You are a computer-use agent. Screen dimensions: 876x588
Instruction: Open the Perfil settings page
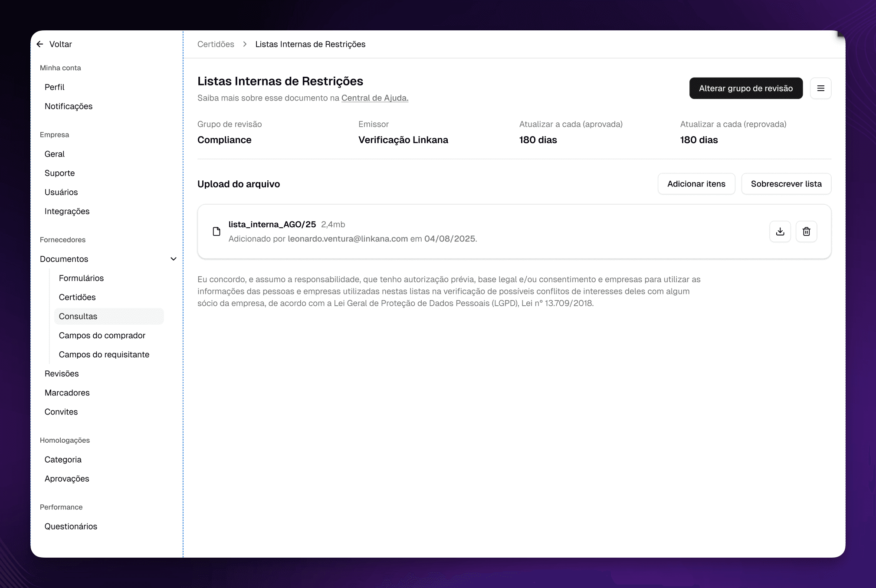click(55, 87)
